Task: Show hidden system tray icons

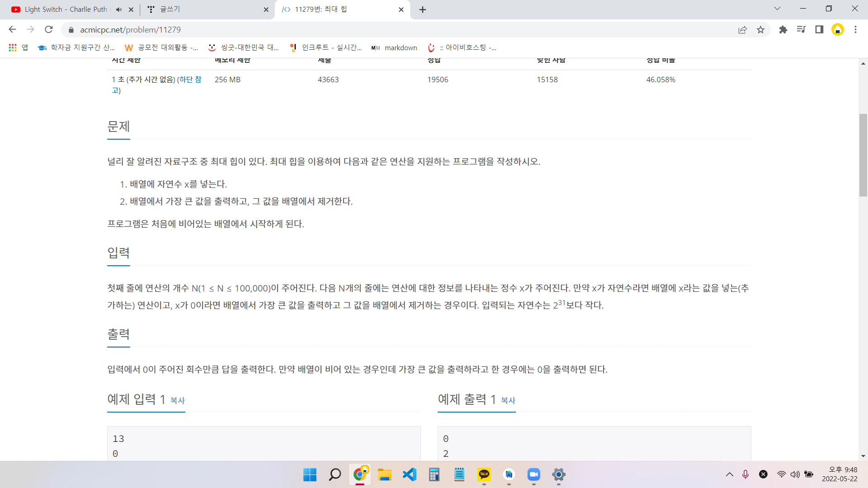Action: [729, 474]
